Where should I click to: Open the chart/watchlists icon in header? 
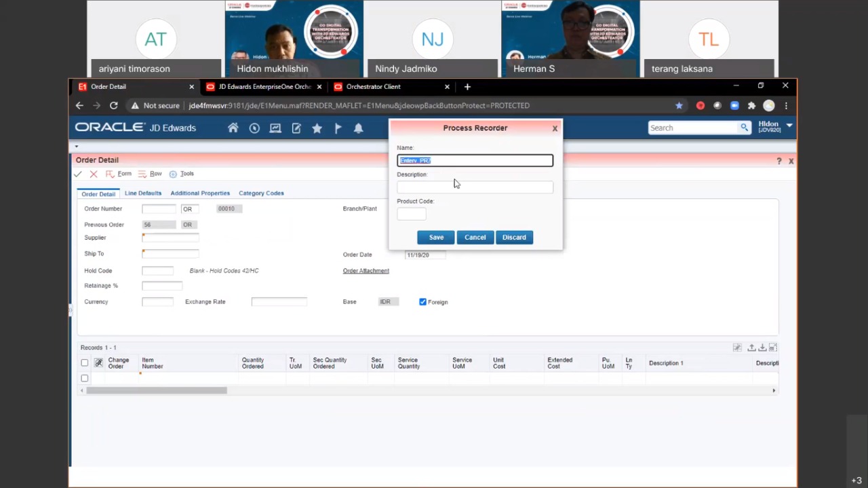[x=275, y=128]
